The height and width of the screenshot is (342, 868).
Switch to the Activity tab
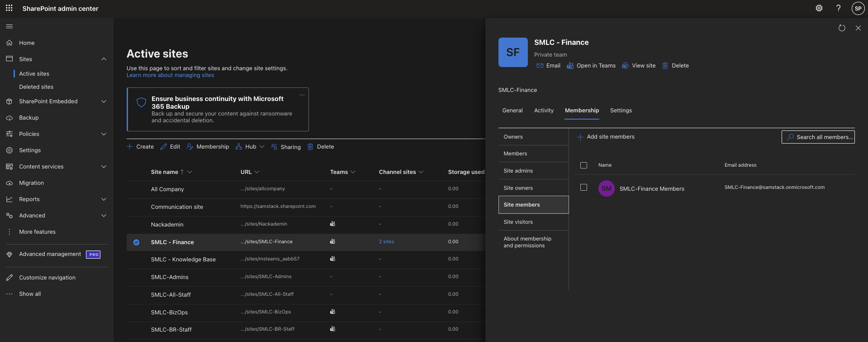544,111
